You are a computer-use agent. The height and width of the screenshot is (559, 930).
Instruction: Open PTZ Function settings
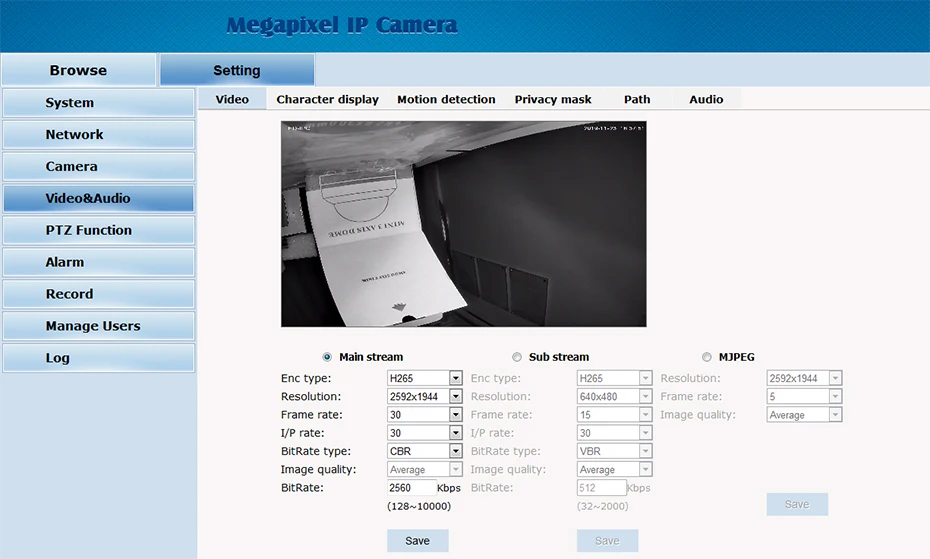[x=98, y=230]
